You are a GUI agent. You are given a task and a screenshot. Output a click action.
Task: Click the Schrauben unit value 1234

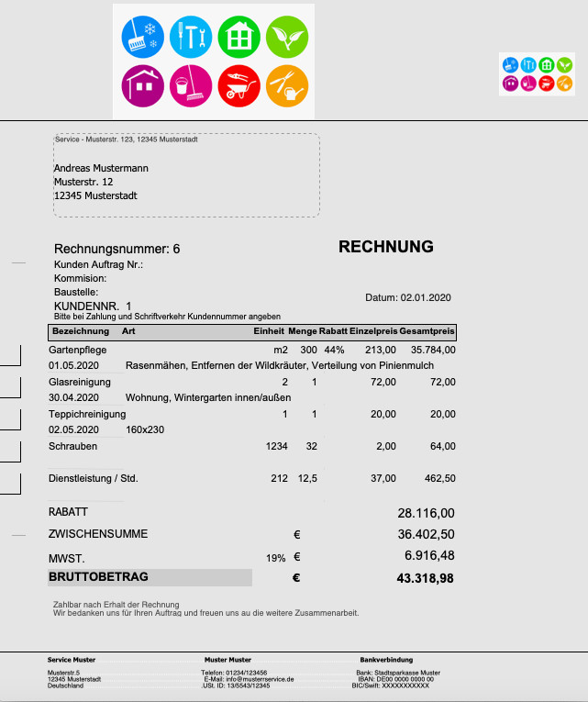276,446
